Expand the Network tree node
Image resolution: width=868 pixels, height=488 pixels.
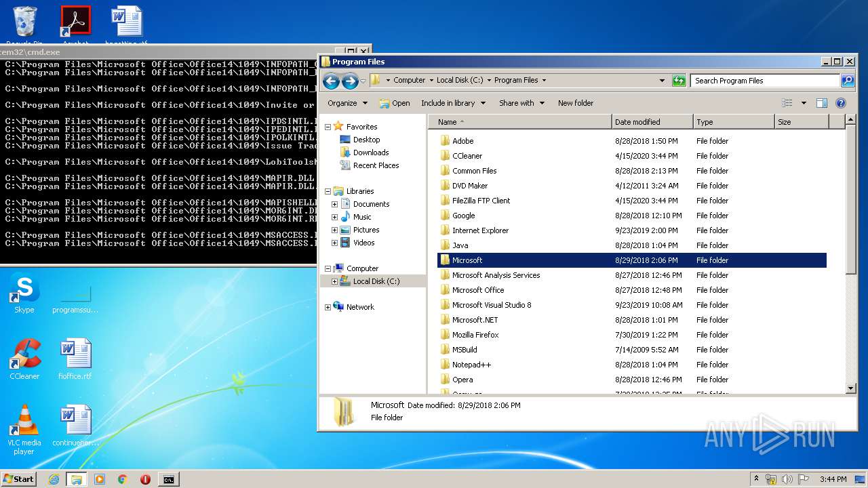(328, 307)
